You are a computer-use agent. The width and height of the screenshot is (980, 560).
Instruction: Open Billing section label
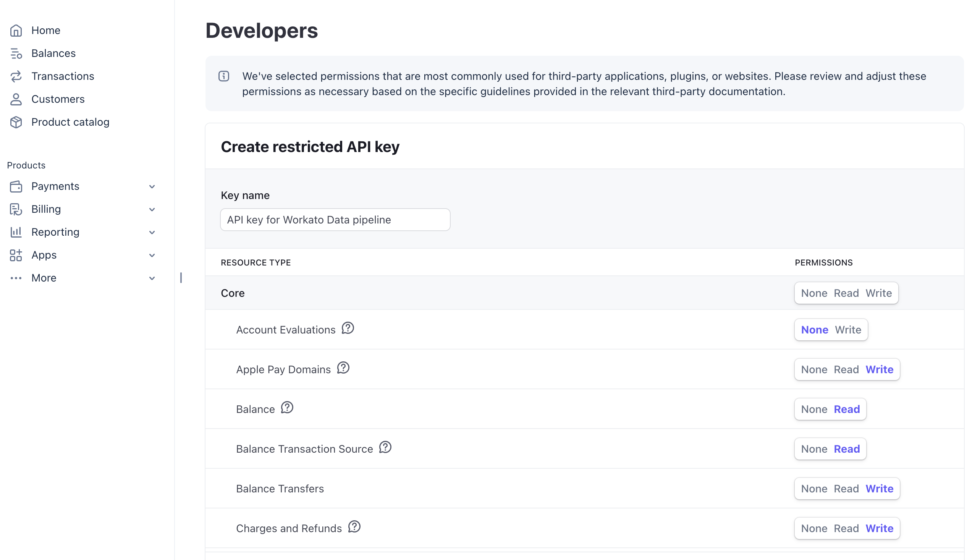46,209
